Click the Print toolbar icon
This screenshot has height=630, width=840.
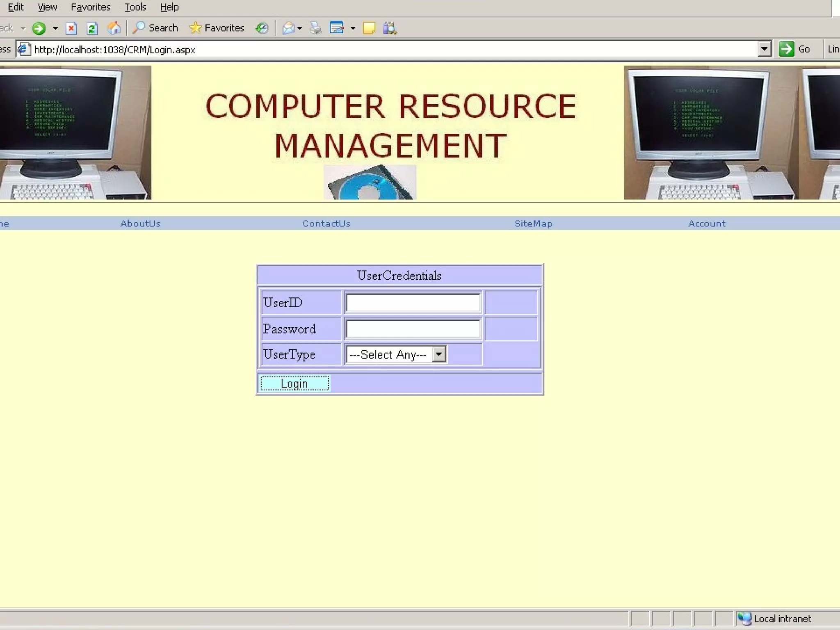pyautogui.click(x=315, y=28)
